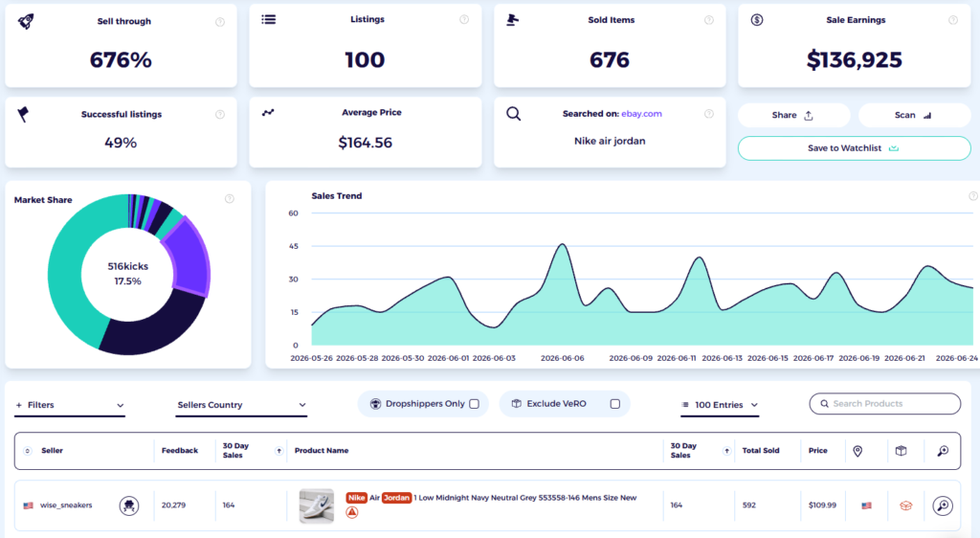Toggle the sort circle beside Seller header
The width and height of the screenshot is (980, 538).
coord(27,451)
